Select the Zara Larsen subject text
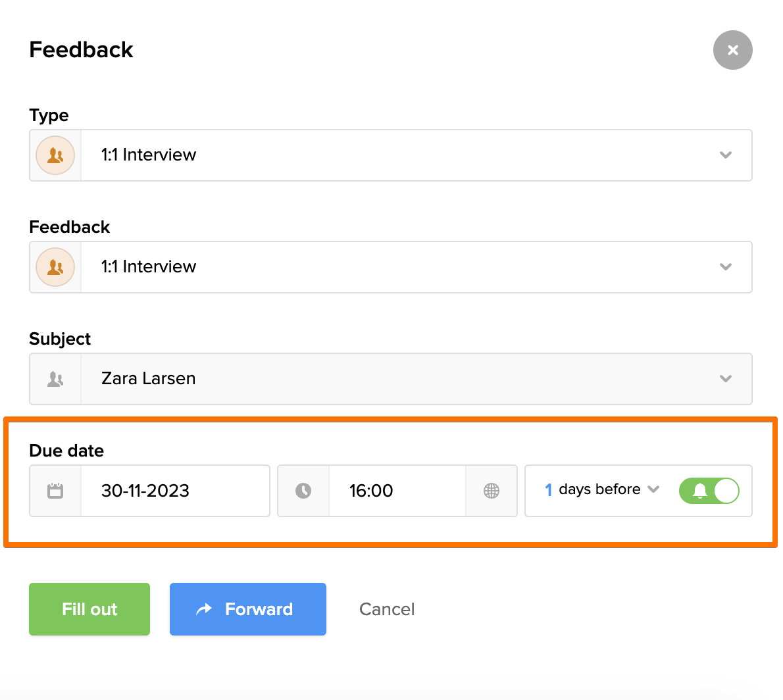This screenshot has height=700, width=783. pos(149,379)
